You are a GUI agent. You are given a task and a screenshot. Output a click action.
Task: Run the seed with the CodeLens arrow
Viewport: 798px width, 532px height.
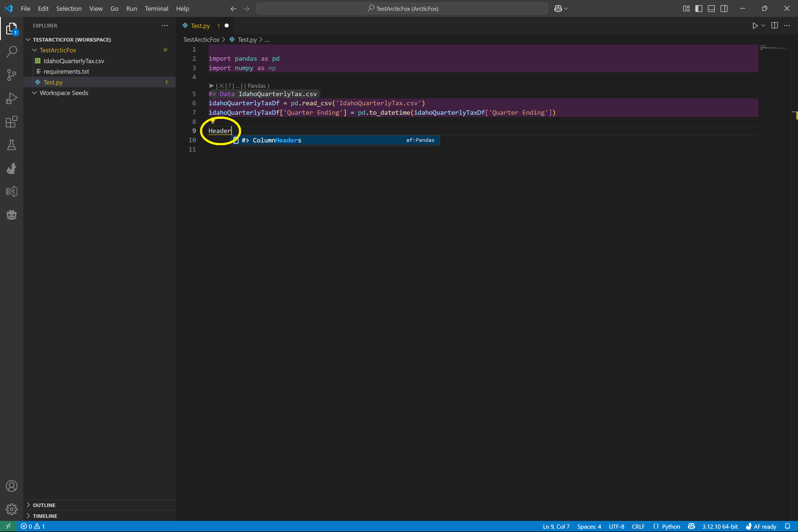pos(211,86)
